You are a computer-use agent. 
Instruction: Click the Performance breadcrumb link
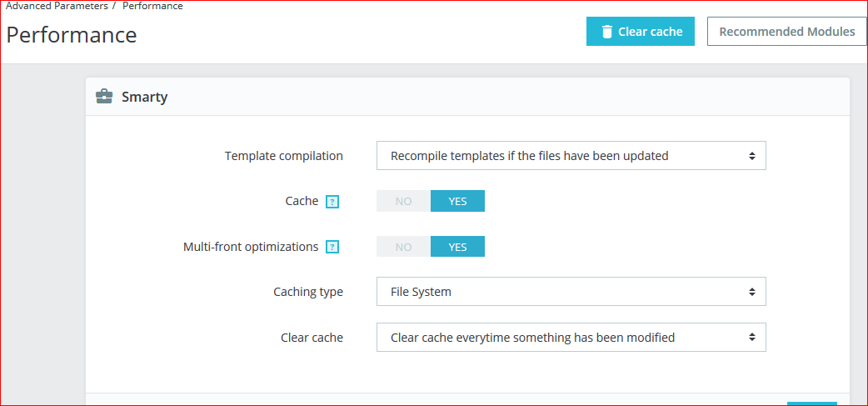[152, 6]
